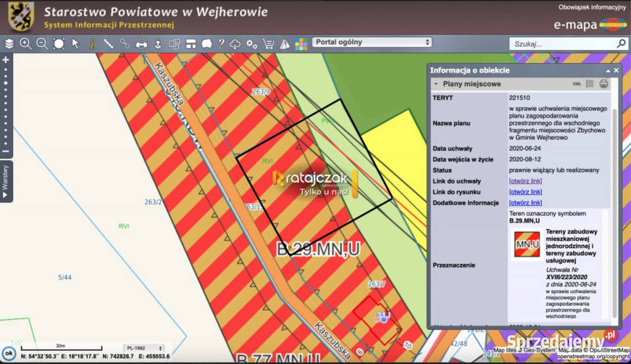
Task: Open Dodatkowe informacje otwórz link
Action: point(525,203)
